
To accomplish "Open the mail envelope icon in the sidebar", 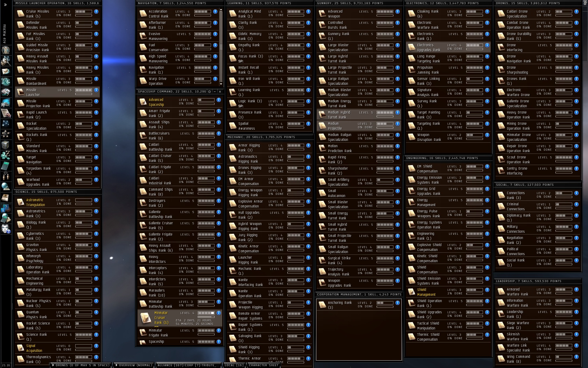I will 5,71.
